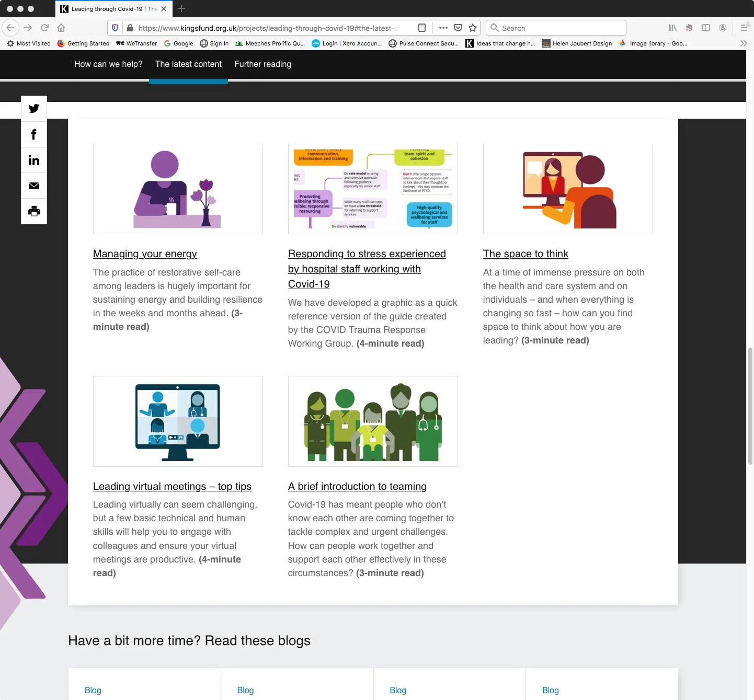
Task: Open 'The space to think' link
Action: (525, 254)
